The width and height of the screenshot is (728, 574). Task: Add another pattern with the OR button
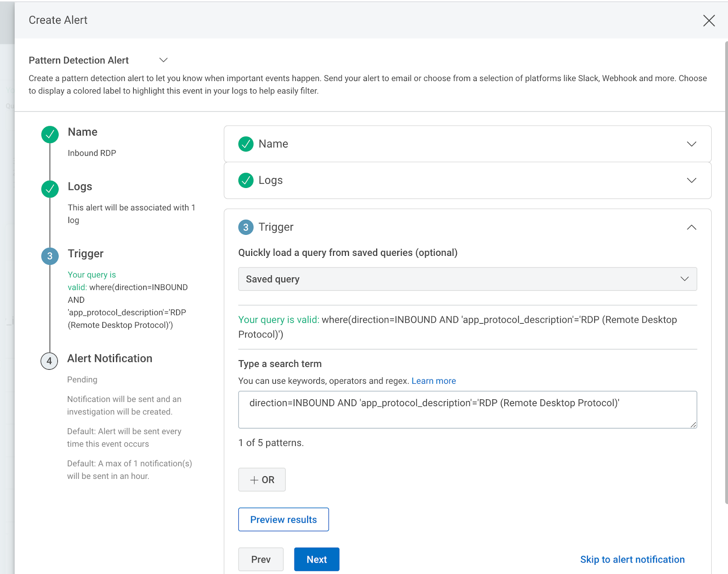[x=262, y=480]
